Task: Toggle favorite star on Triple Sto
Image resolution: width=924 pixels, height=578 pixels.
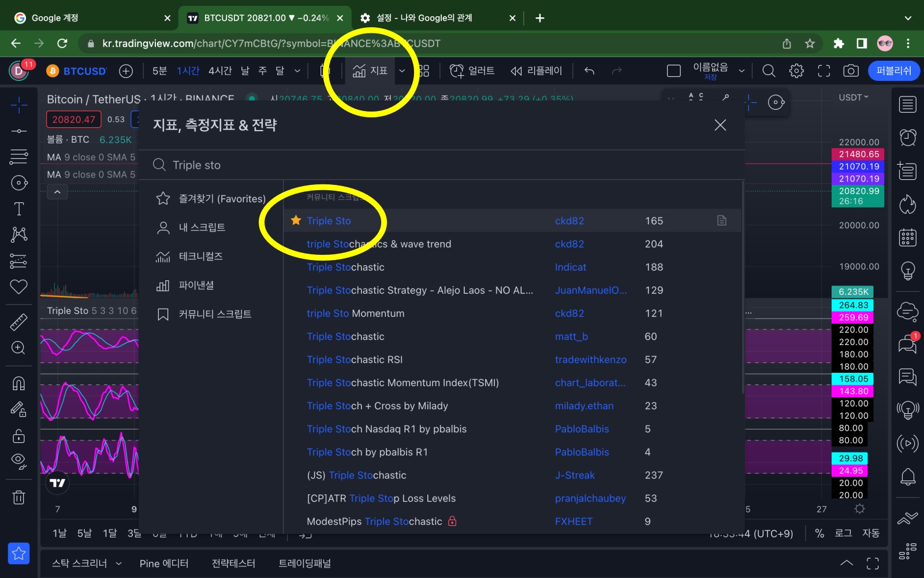Action: [296, 220]
